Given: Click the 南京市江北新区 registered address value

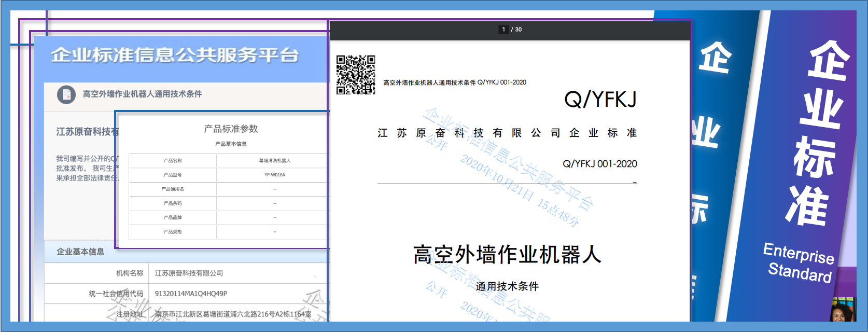Looking at the screenshot, I should 233,314.
